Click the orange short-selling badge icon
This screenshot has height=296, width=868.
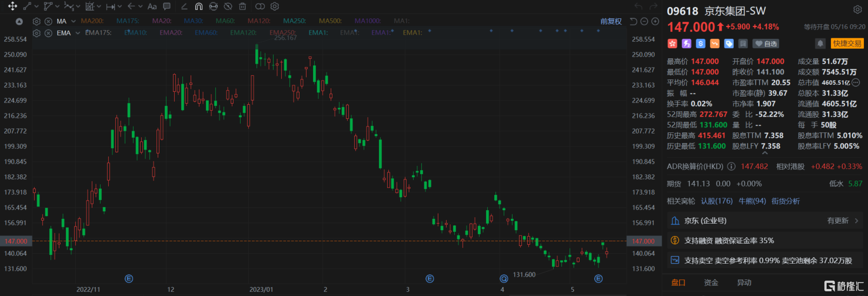click(714, 43)
